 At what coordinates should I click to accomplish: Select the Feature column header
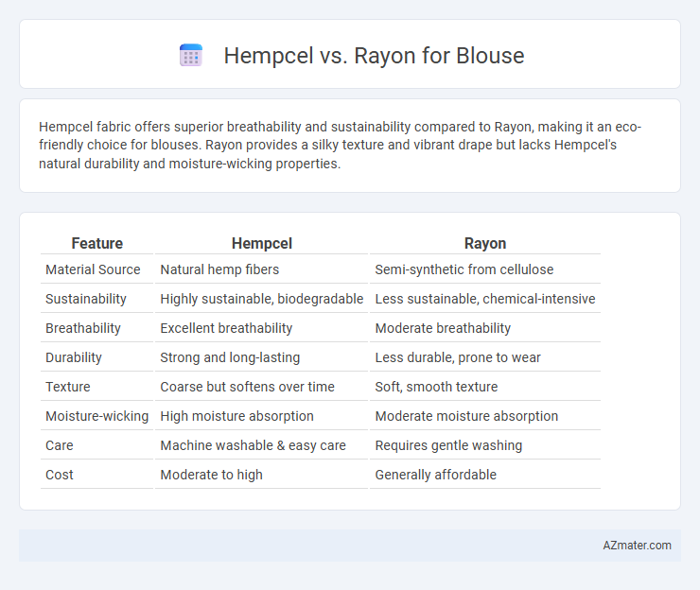tap(96, 243)
